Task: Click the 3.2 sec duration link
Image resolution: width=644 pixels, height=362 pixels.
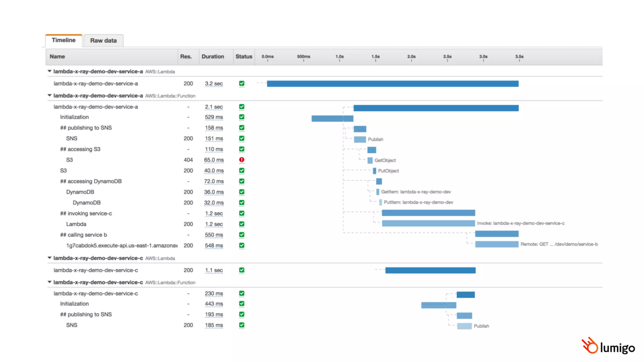Action: pyautogui.click(x=214, y=84)
